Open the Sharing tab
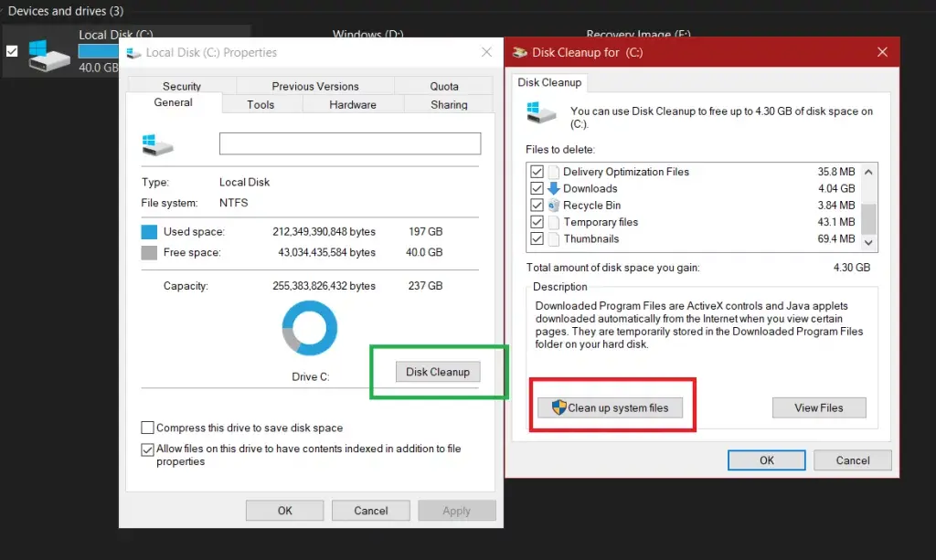This screenshot has width=936, height=560. click(449, 104)
